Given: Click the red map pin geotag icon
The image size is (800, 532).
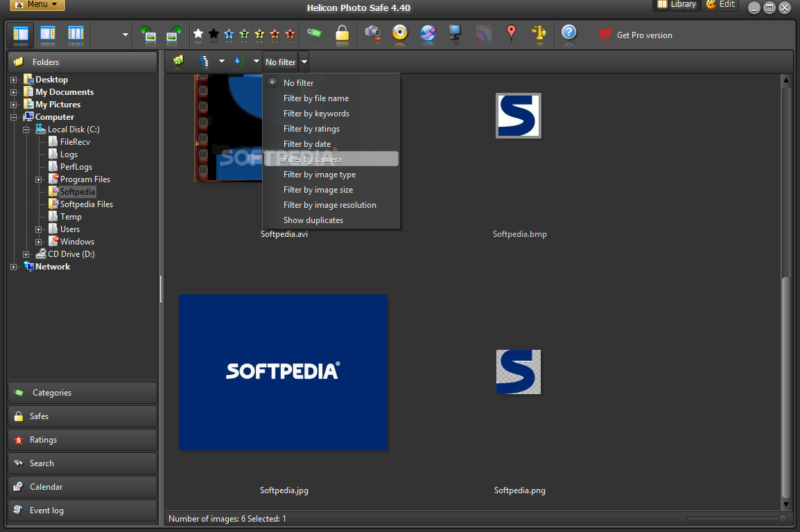Looking at the screenshot, I should 511,33.
